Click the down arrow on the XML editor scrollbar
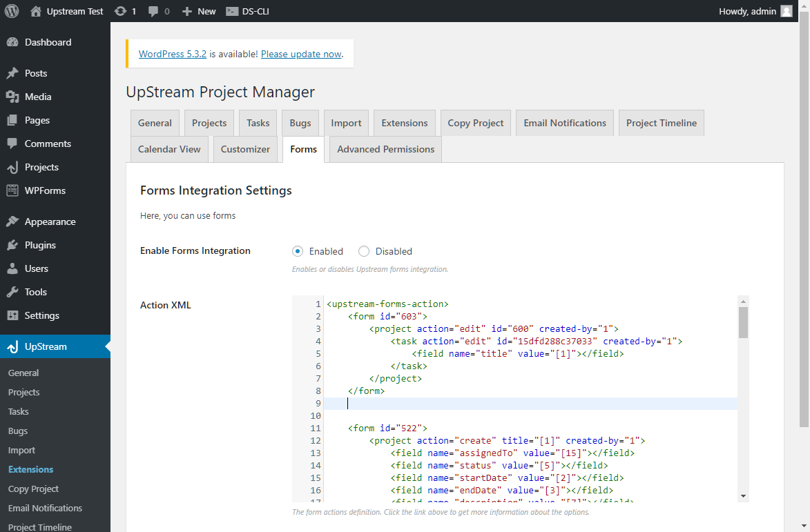 [742, 494]
